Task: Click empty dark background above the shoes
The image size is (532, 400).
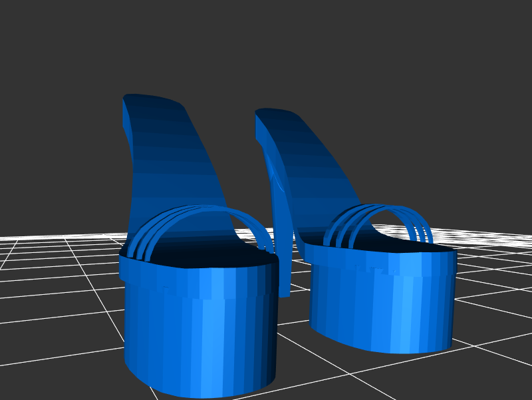Action: point(266,47)
